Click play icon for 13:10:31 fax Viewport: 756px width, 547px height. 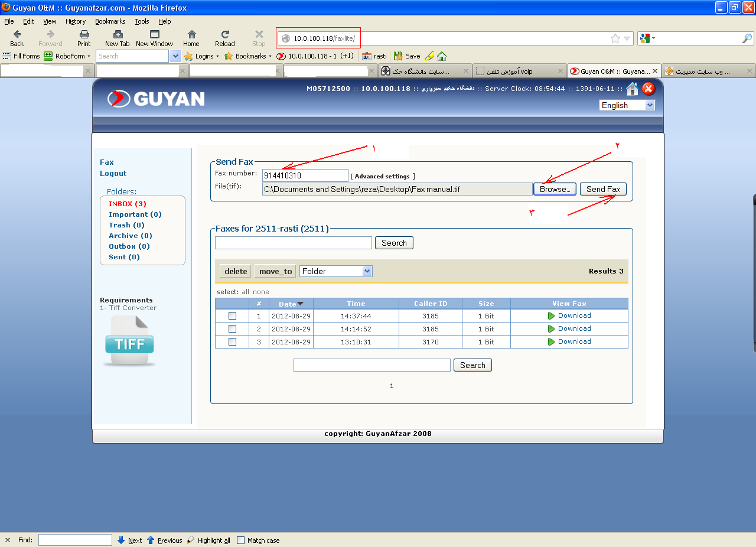552,342
